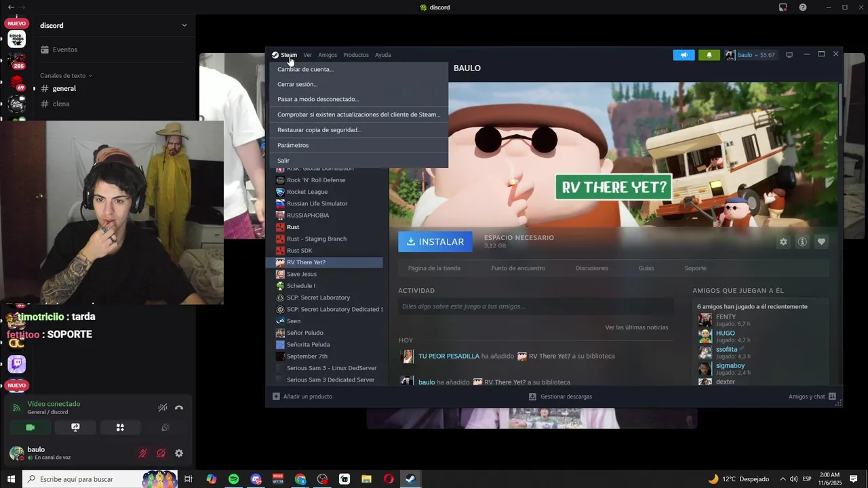This screenshot has height=488, width=868.
Task: Choose Cerrar sesión from Steam menu
Action: click(x=359, y=84)
